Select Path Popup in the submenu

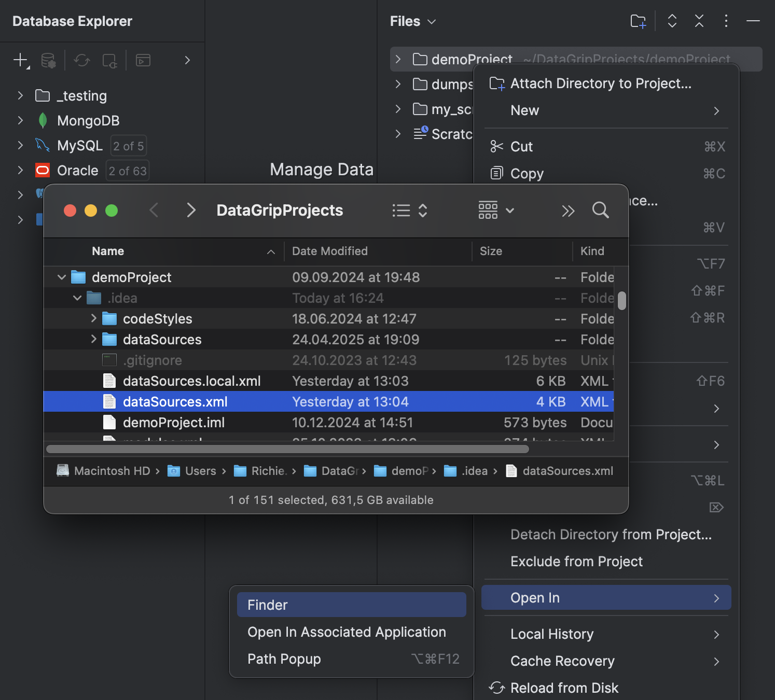(352, 659)
